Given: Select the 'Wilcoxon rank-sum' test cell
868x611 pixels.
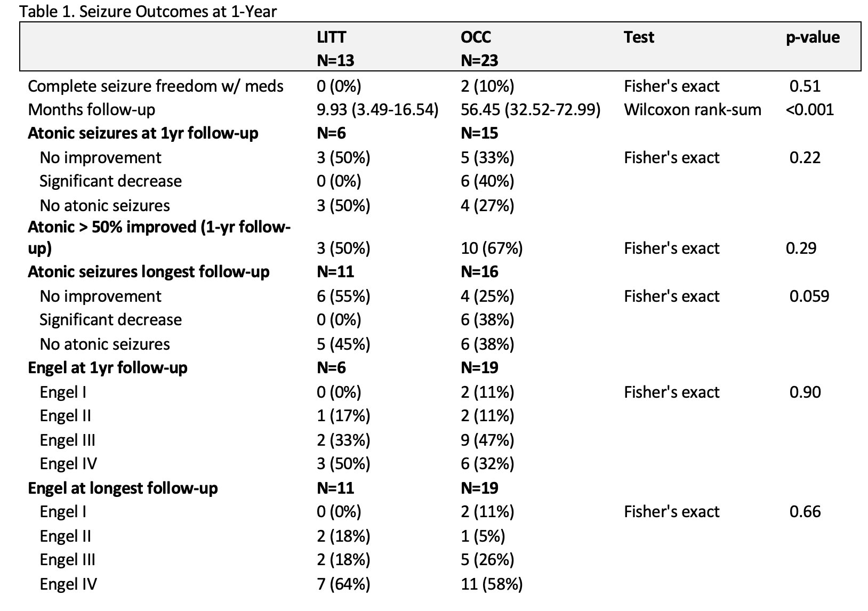Looking at the screenshot, I should click(x=693, y=109).
